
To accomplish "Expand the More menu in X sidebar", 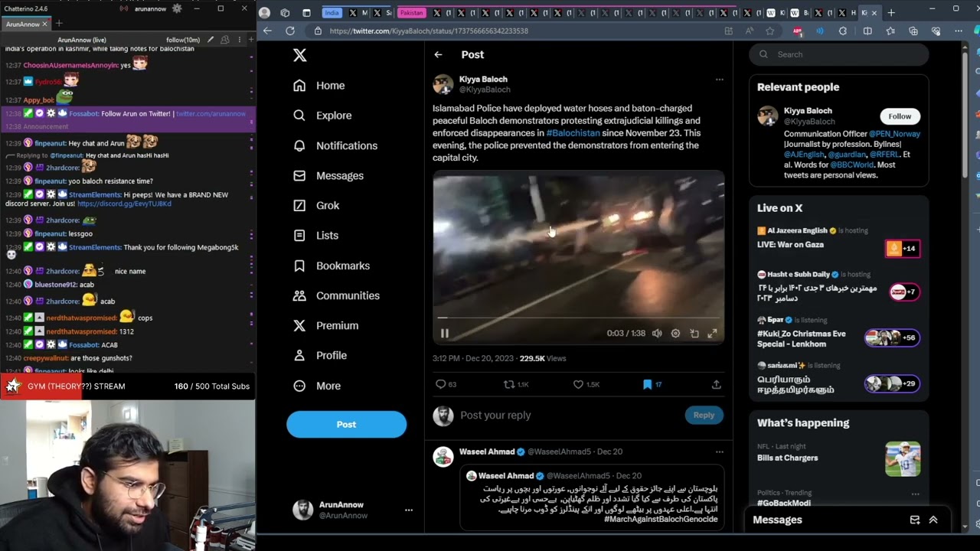I will [317, 386].
